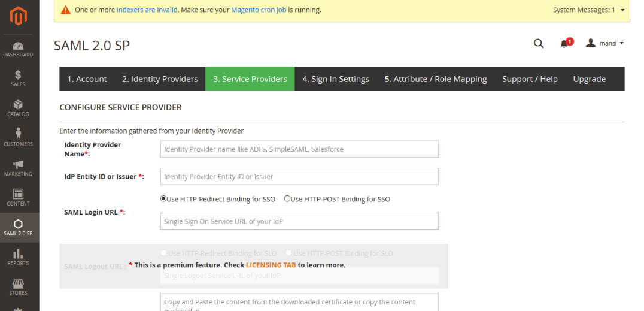Select HTTP-Redirect Binding for SSO

tap(164, 199)
